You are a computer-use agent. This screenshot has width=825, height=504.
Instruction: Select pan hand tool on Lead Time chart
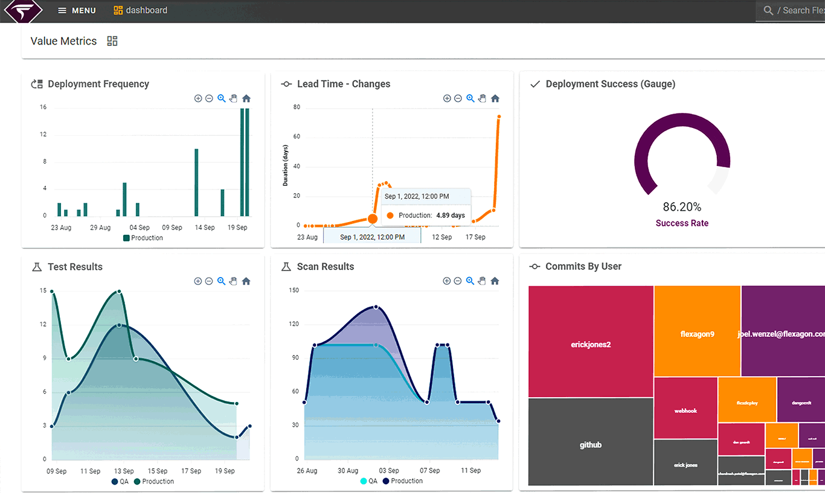[x=482, y=98]
